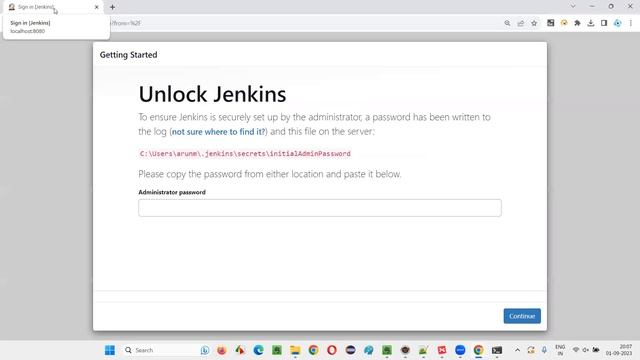Click the ENG IN language indicator

[560, 350]
